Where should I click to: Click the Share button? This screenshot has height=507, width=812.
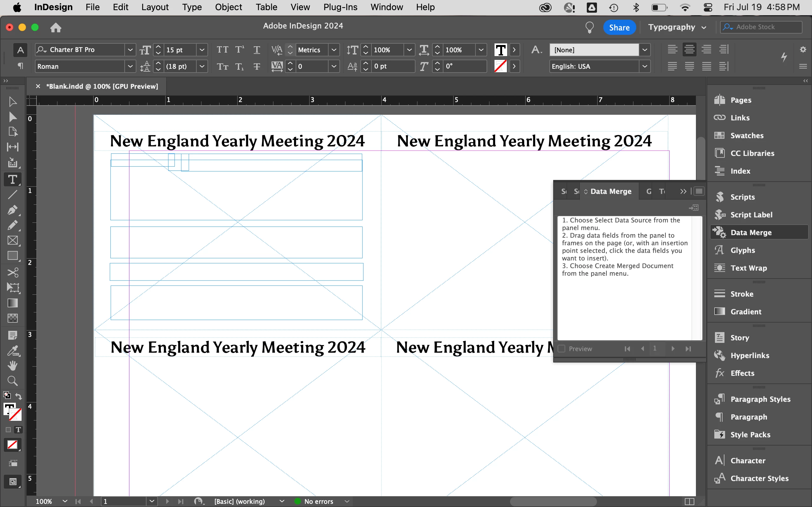click(x=619, y=27)
